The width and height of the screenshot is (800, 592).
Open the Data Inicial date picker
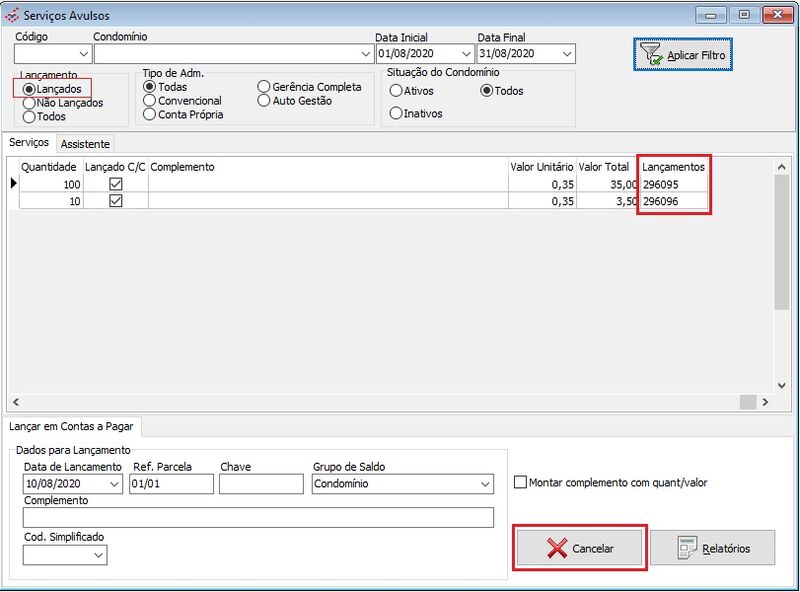[465, 54]
